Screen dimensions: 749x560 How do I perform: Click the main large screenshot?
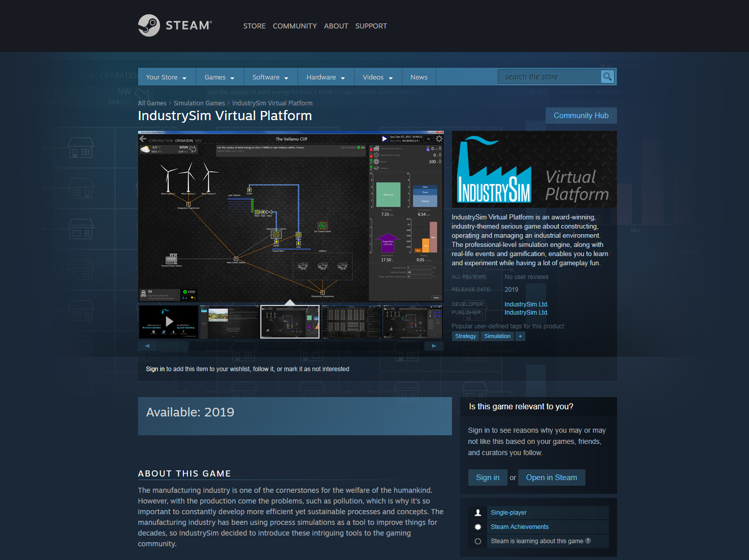(290, 217)
